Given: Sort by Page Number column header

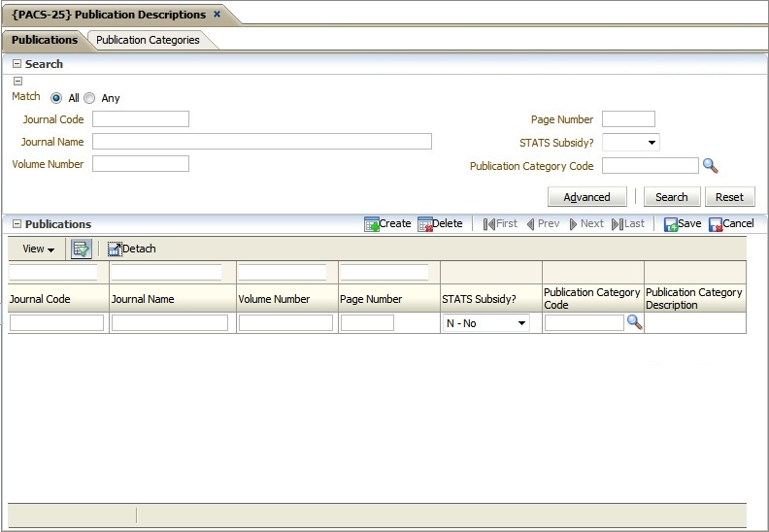Looking at the screenshot, I should (390, 299).
